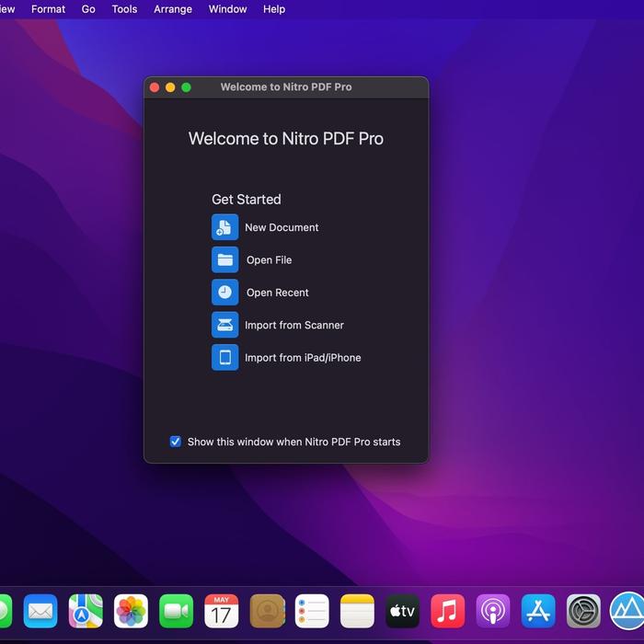The height and width of the screenshot is (644, 644).
Task: Open Photos app in the Dock
Action: (x=131, y=611)
